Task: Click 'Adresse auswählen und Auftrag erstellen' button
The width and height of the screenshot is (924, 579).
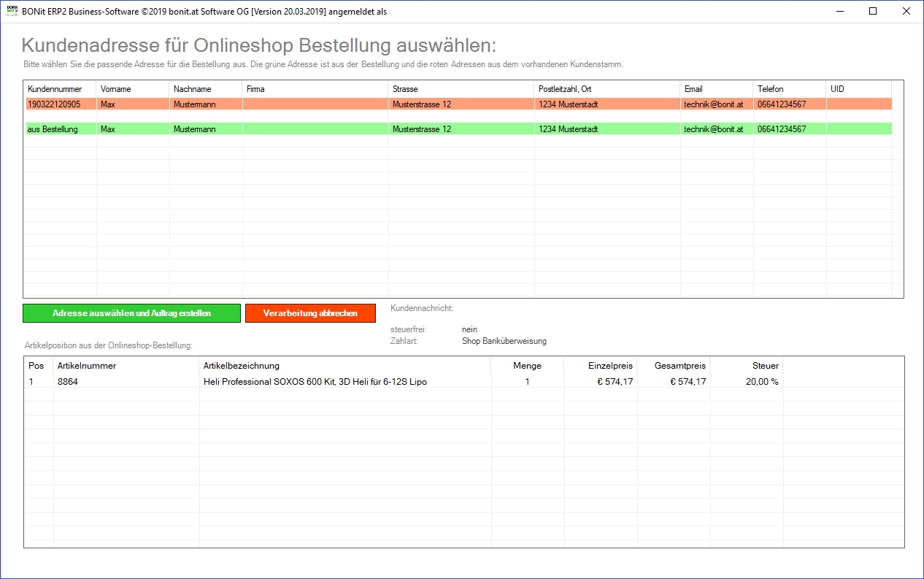Action: point(131,313)
